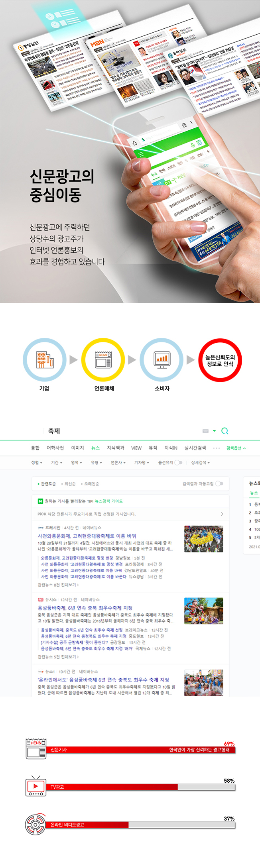Click the 뉴스1 publisher logo icon
The image size is (260, 868).
[40, 672]
